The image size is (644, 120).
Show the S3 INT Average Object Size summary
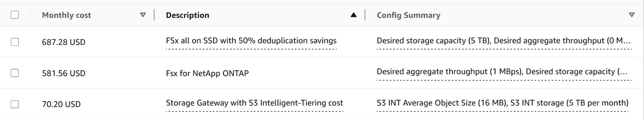coord(503,103)
